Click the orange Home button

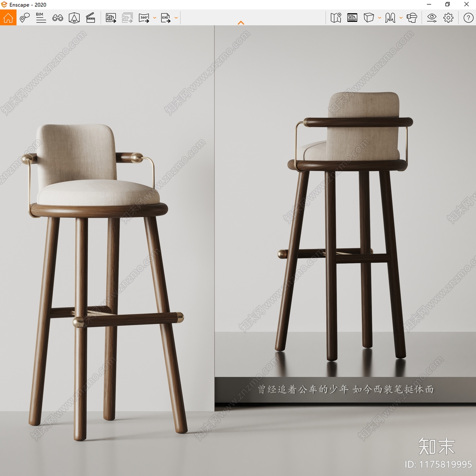[x=8, y=18]
